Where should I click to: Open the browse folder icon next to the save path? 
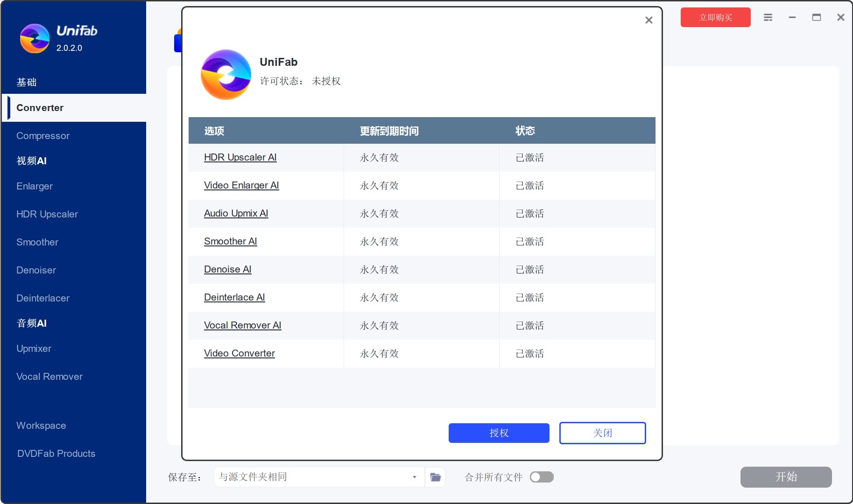click(435, 477)
